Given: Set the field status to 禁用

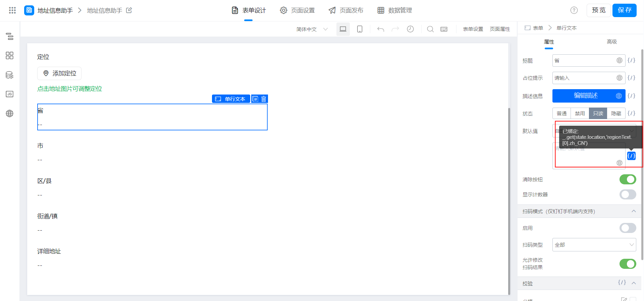Looking at the screenshot, I should click(580, 113).
